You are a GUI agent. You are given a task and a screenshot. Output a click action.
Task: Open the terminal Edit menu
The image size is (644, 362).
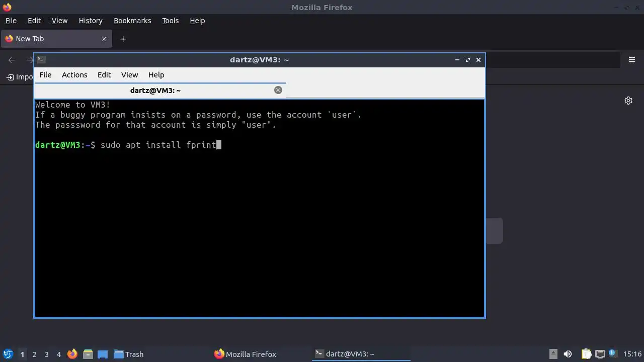pyautogui.click(x=104, y=75)
